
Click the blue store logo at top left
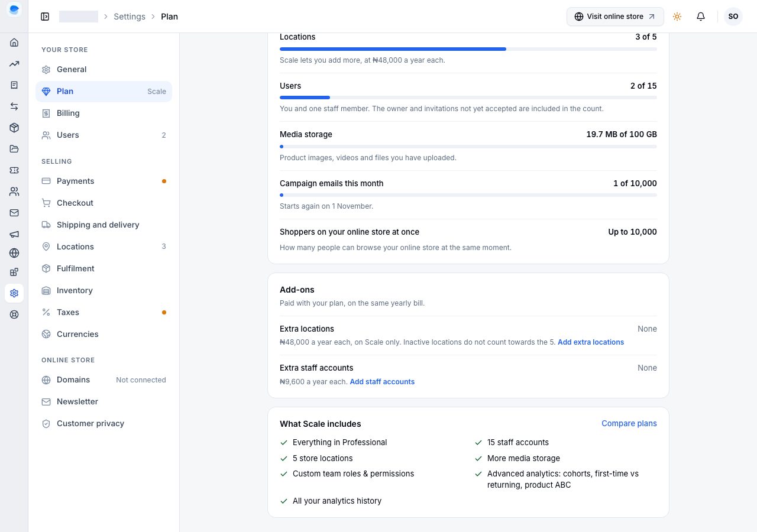click(x=14, y=9)
